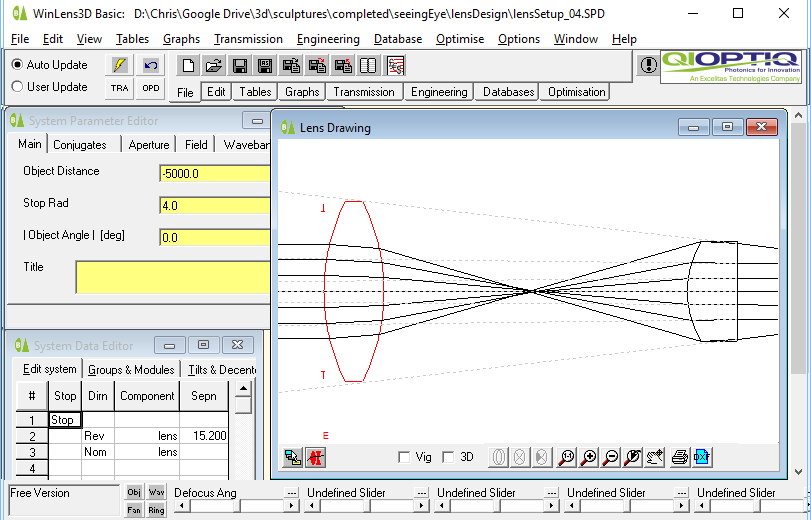Click the undo arrow icon

coord(150,65)
